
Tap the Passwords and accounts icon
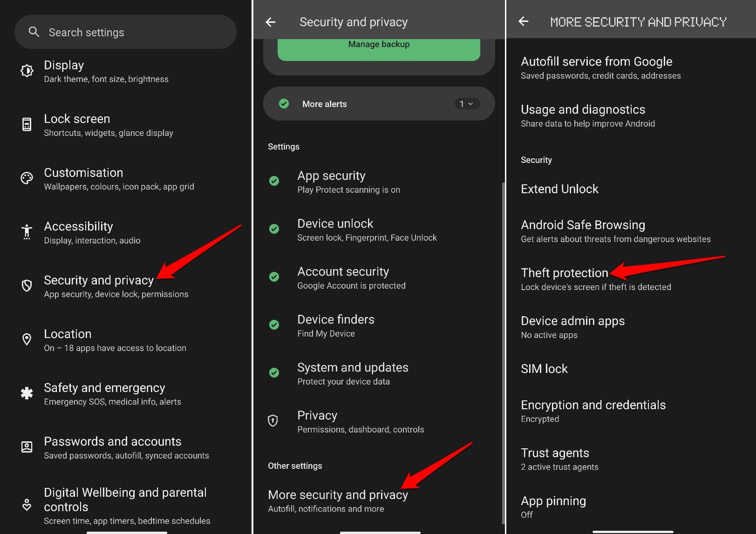(x=27, y=447)
